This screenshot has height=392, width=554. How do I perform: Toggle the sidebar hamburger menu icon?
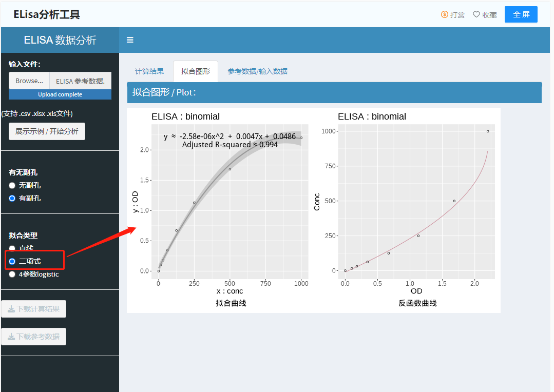pyautogui.click(x=130, y=40)
